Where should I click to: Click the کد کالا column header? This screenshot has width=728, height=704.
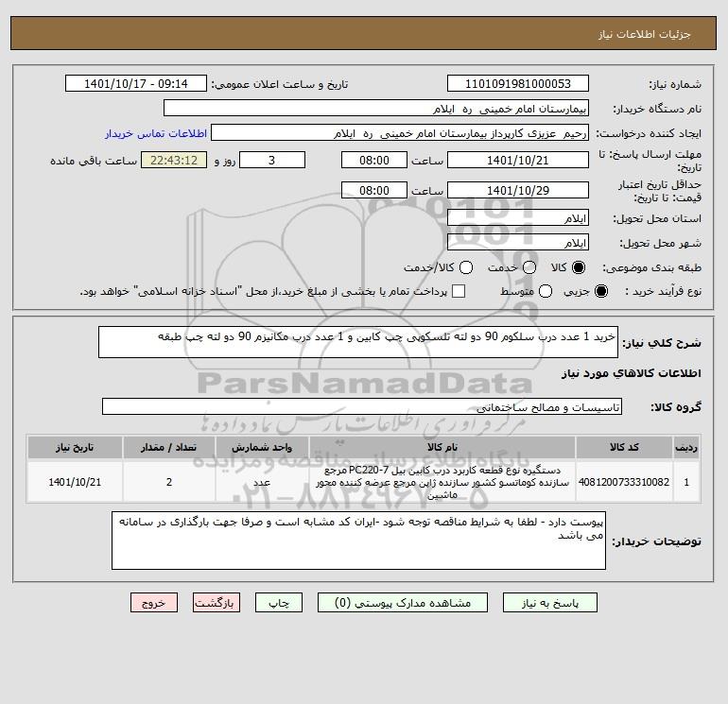click(624, 447)
